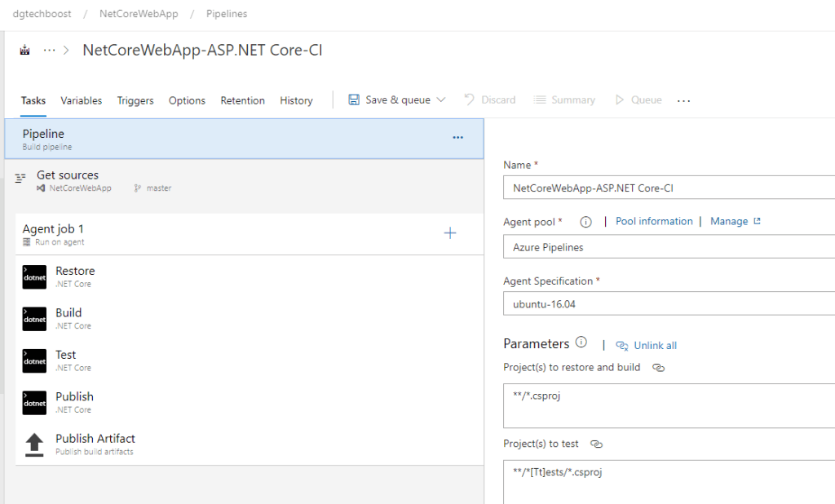Expand the breadcrumb ellipsis before pipeline name
This screenshot has width=835, height=504.
click(x=50, y=51)
